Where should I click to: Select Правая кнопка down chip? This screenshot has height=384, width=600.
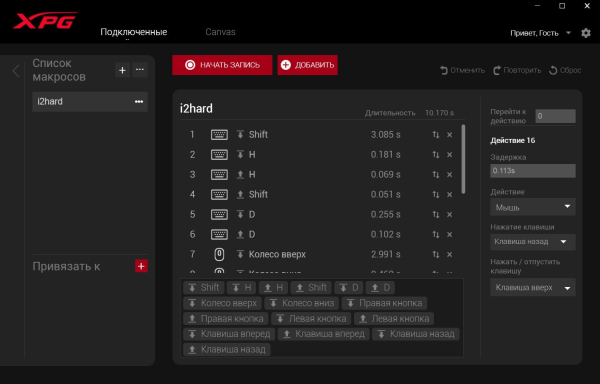384,303
